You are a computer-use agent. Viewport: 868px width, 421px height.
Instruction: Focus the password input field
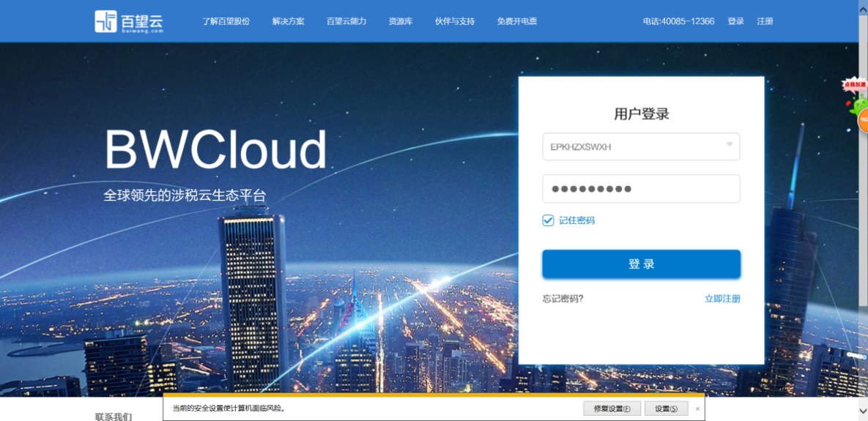[642, 189]
